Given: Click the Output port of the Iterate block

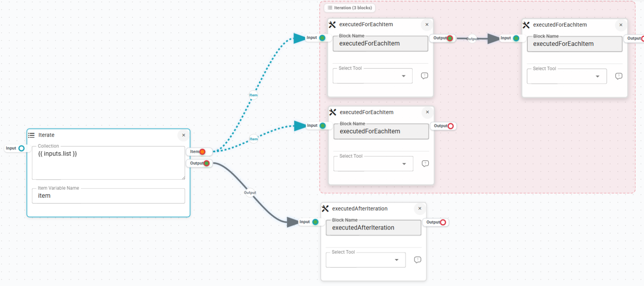Looking at the screenshot, I should tap(206, 163).
